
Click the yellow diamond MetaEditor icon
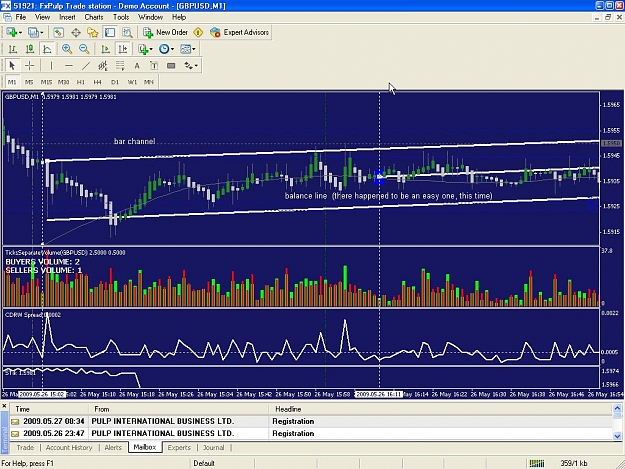(198, 33)
